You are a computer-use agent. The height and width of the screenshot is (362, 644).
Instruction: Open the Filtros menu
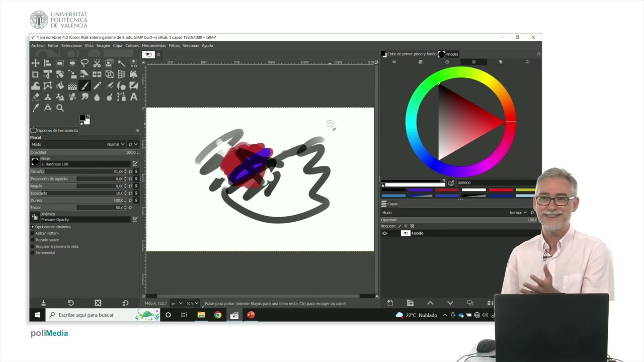174,46
